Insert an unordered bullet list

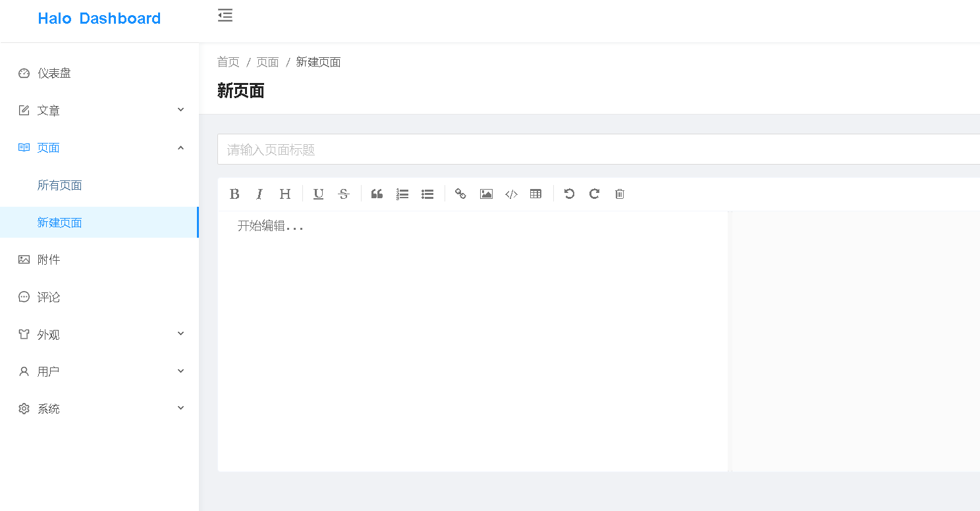point(427,194)
